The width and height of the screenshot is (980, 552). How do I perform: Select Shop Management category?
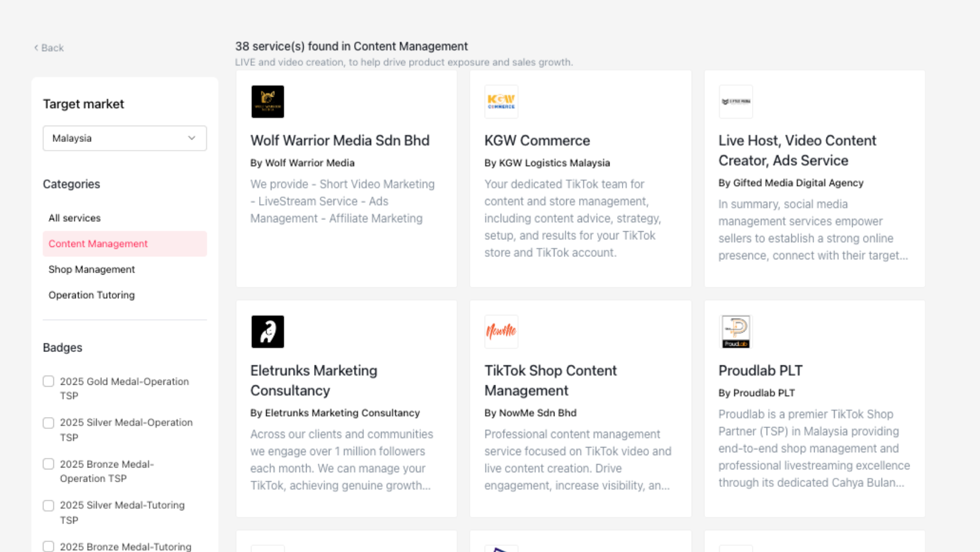coord(125,269)
